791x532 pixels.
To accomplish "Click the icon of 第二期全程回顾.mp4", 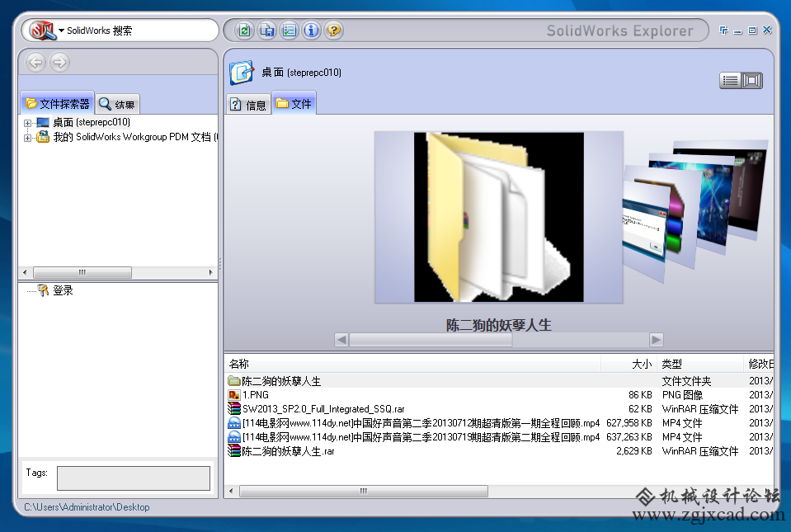I will pos(233,437).
